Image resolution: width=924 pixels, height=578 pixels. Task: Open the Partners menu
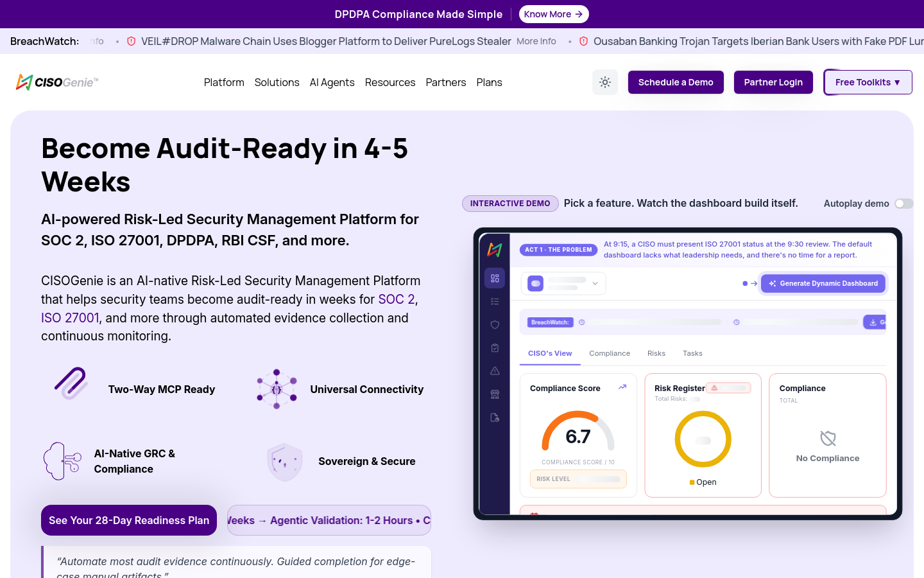coord(446,82)
